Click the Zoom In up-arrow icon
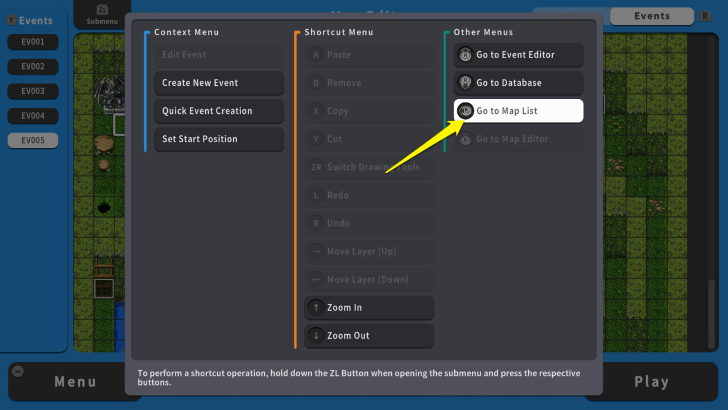This screenshot has width=728, height=410. [x=316, y=308]
